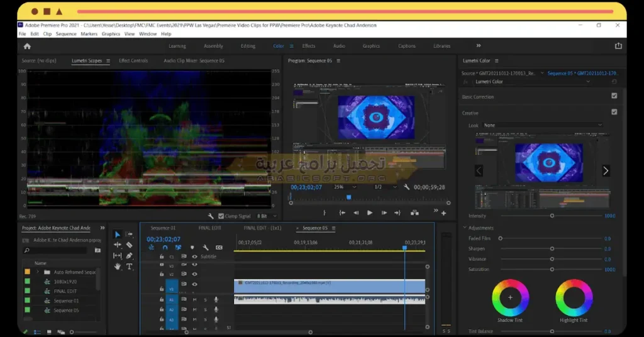
Task: Click the new bin icon by project search
Action: pyautogui.click(x=97, y=250)
